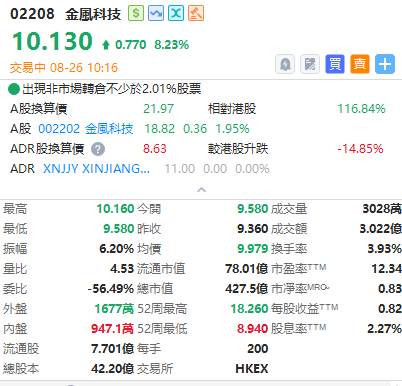Click the 成交量 value 3028萬
The height and width of the screenshot is (386, 402).
[x=382, y=209]
